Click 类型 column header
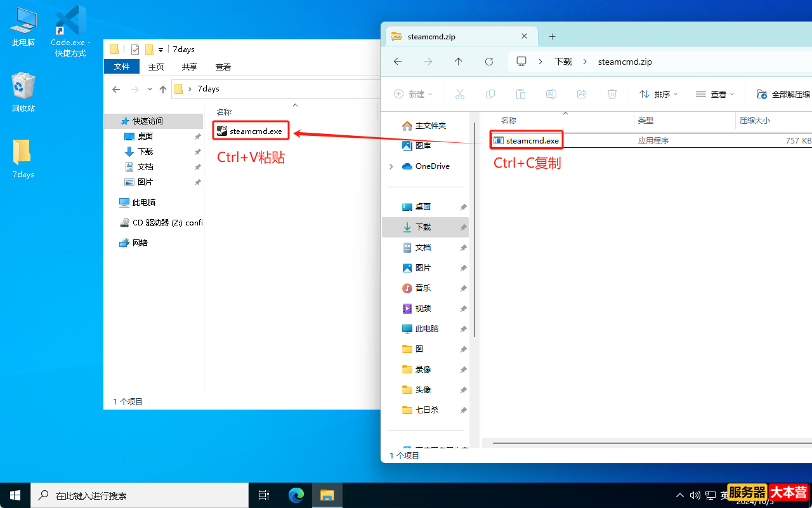812x508 pixels. pos(645,120)
